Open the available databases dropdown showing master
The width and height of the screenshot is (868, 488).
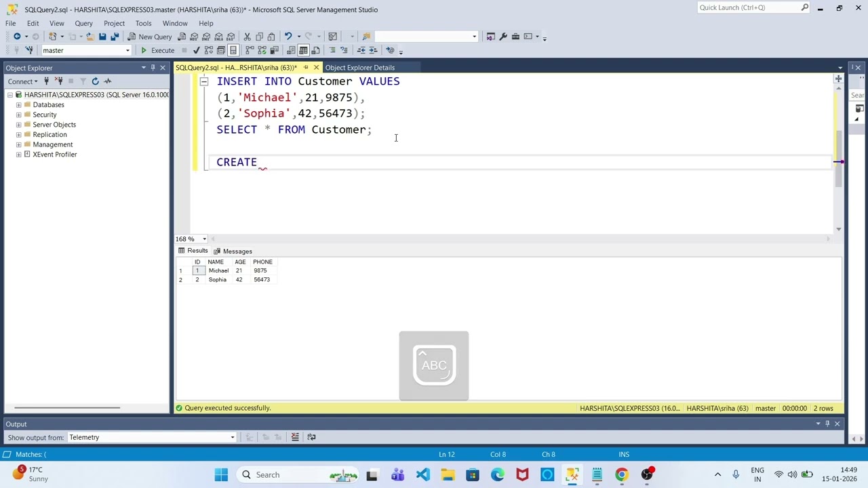click(x=86, y=50)
